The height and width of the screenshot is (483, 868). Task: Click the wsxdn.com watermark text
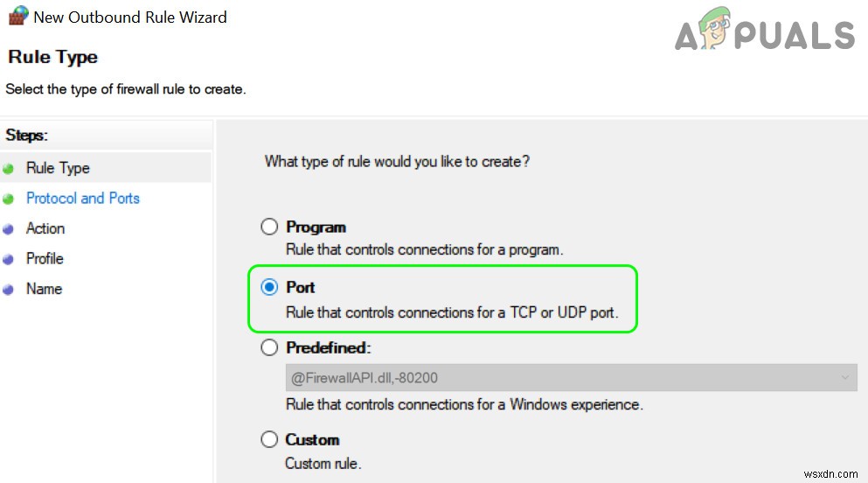click(830, 474)
